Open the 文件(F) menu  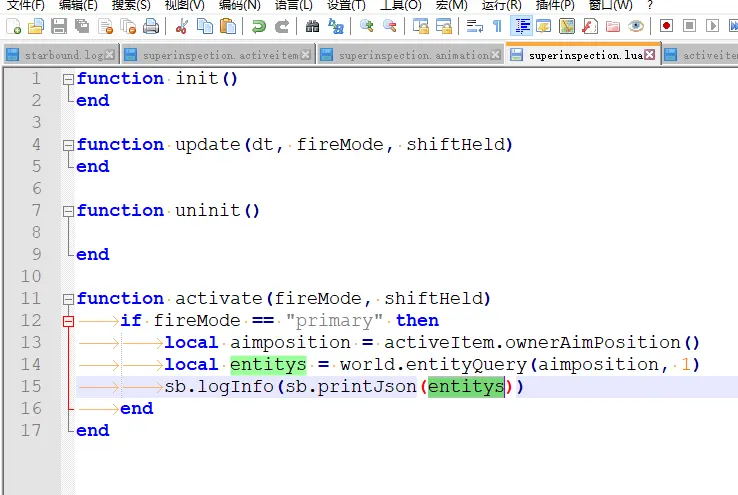(x=25, y=5)
